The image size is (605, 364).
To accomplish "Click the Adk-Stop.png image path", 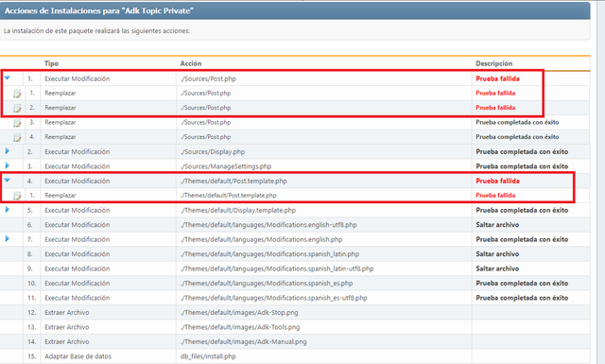I will coord(239,313).
